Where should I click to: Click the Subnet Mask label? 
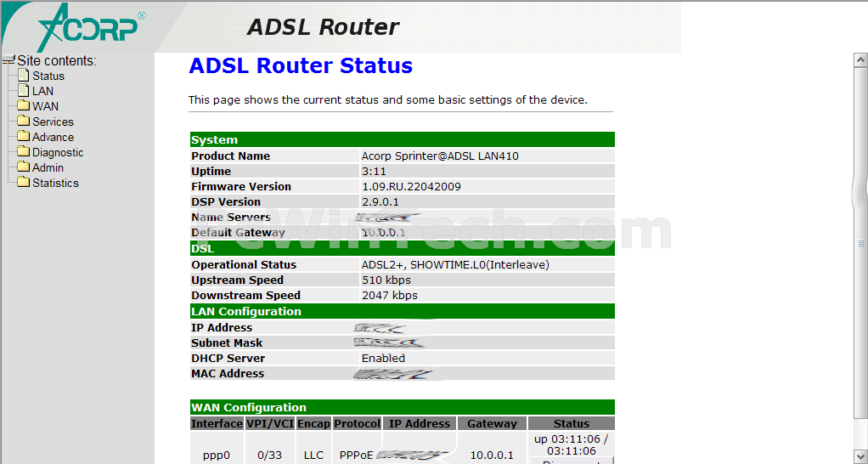[227, 343]
